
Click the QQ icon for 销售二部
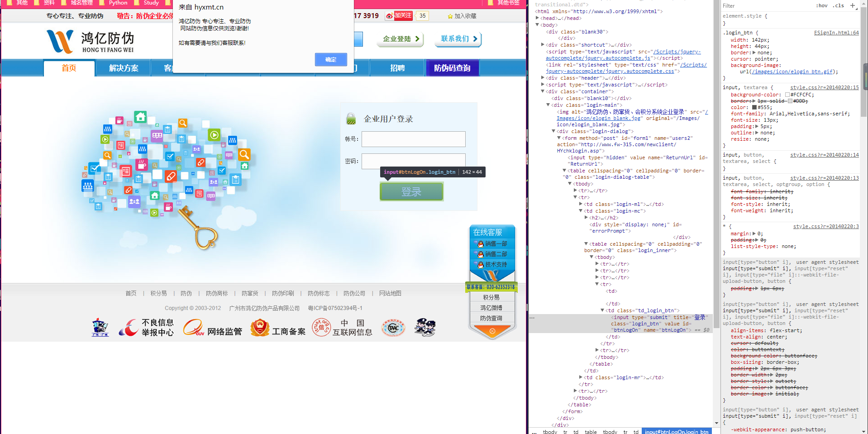point(481,254)
